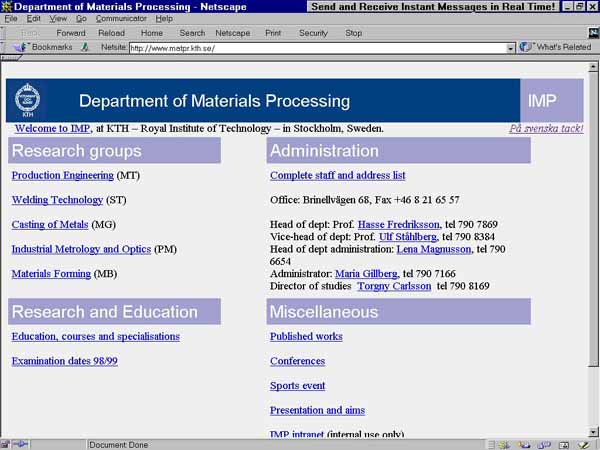Viewport: 600px width, 450px height.
Task: Collapse the location toolbar via its handle
Action: coord(2,47)
